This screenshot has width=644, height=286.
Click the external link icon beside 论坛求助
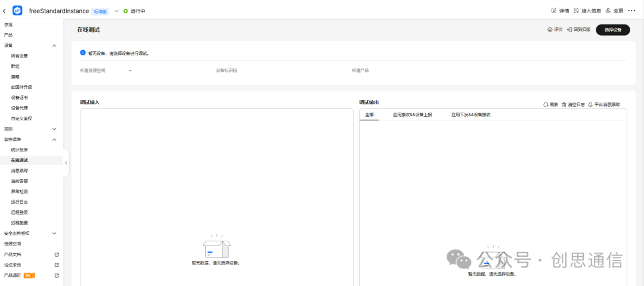(57, 265)
